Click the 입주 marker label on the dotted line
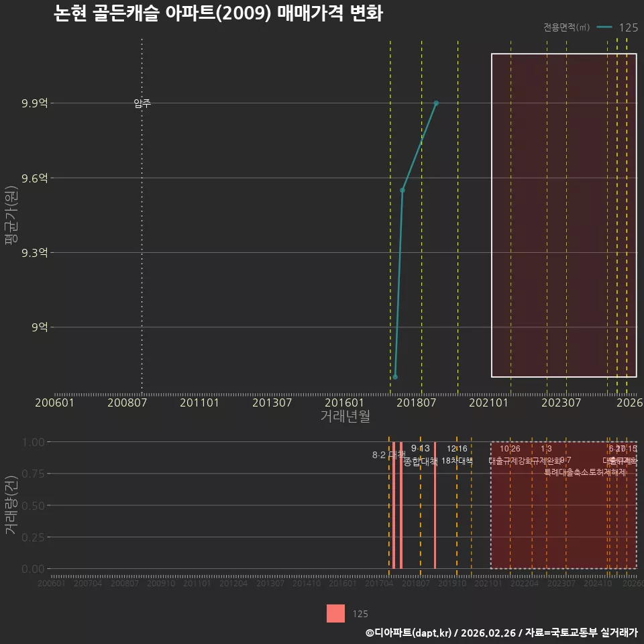The width and height of the screenshot is (644, 644). coord(142,103)
